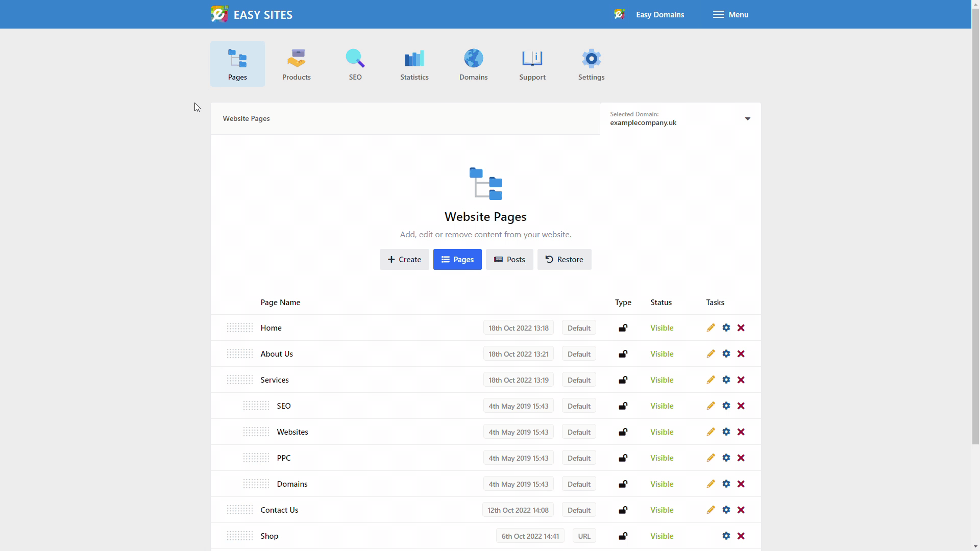Screen dimensions: 980x551
Task: Delete the Home page with red X
Action: (x=741, y=328)
